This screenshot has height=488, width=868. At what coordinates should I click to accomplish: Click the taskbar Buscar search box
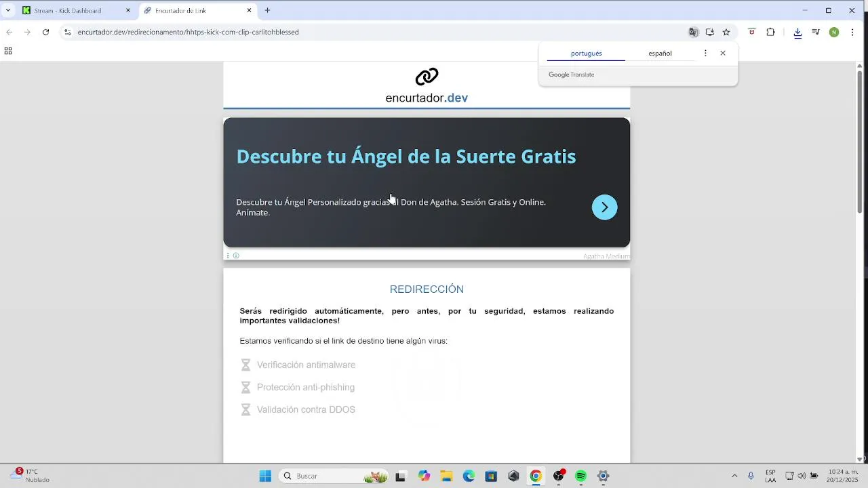[x=334, y=476]
